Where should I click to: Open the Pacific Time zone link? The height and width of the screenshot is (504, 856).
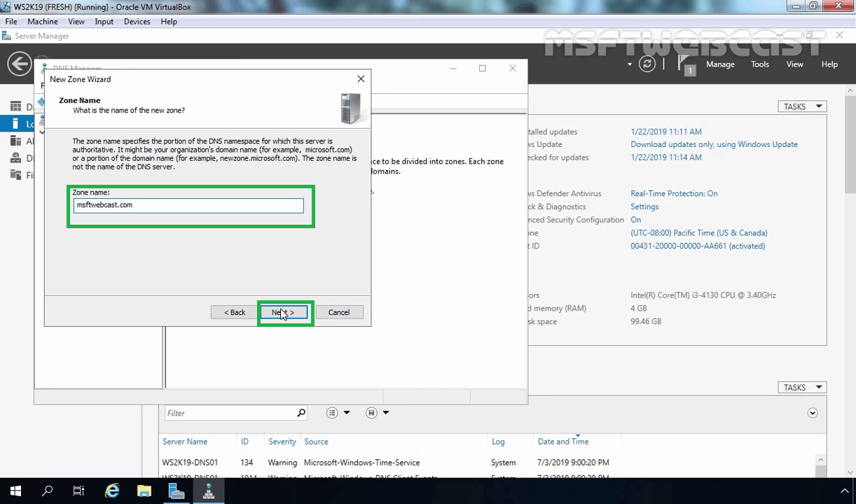pyautogui.click(x=699, y=232)
